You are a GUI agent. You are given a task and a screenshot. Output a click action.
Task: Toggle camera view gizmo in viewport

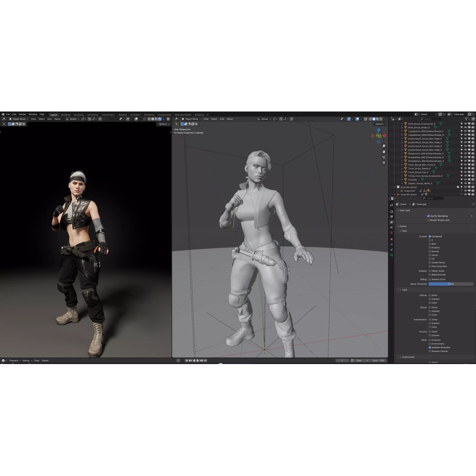(384, 157)
